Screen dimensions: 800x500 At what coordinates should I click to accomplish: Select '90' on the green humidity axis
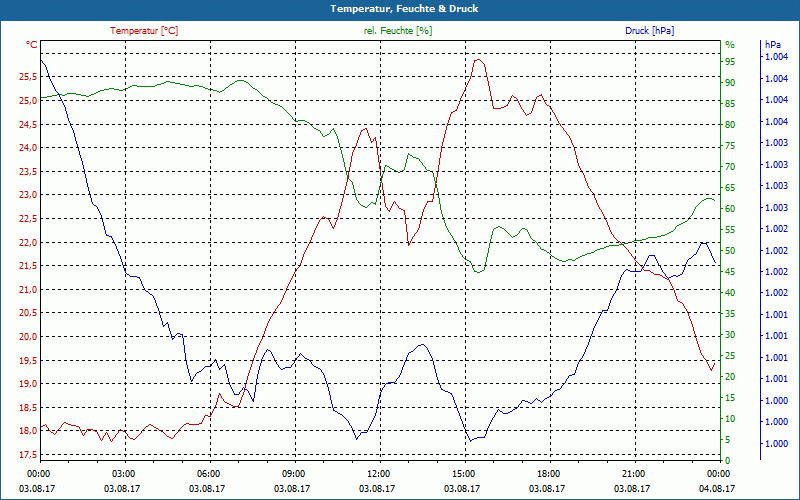(730, 83)
